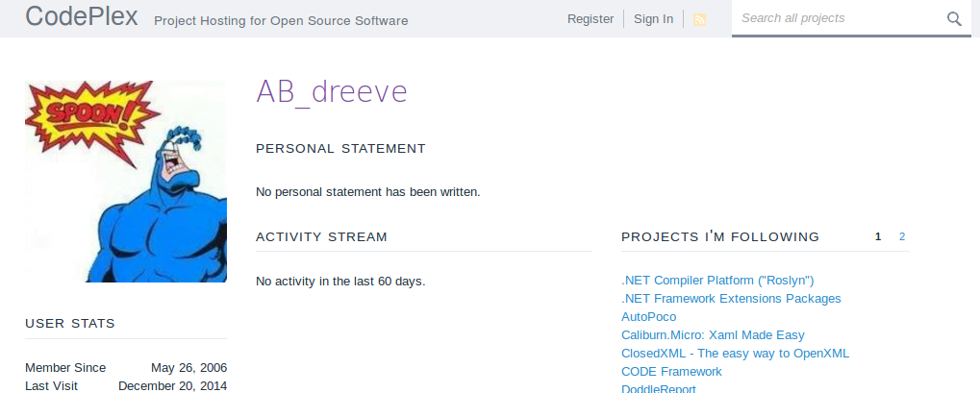This screenshot has width=980, height=393.
Task: Open .NET Compiler Platform ("Roslyn") project
Action: 717,281
